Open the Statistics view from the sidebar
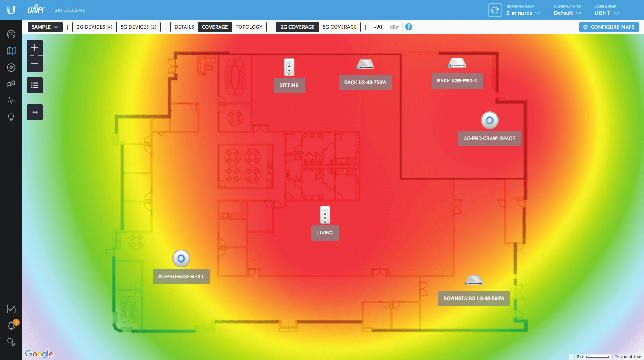Screen dimensions: 644x360 pyautogui.click(x=11, y=100)
